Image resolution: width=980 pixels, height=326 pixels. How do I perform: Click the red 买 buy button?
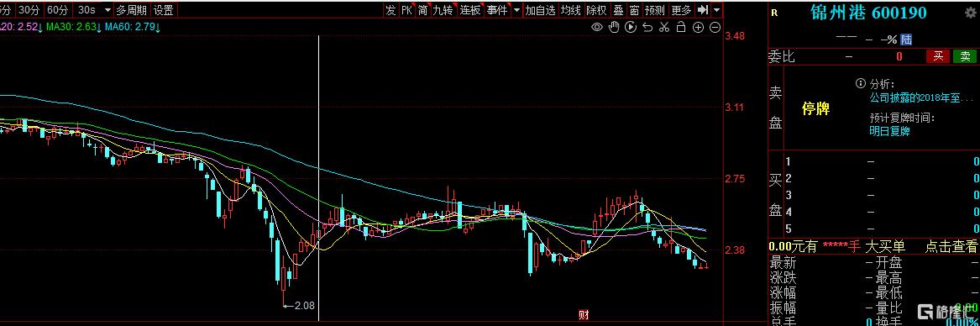click(937, 56)
